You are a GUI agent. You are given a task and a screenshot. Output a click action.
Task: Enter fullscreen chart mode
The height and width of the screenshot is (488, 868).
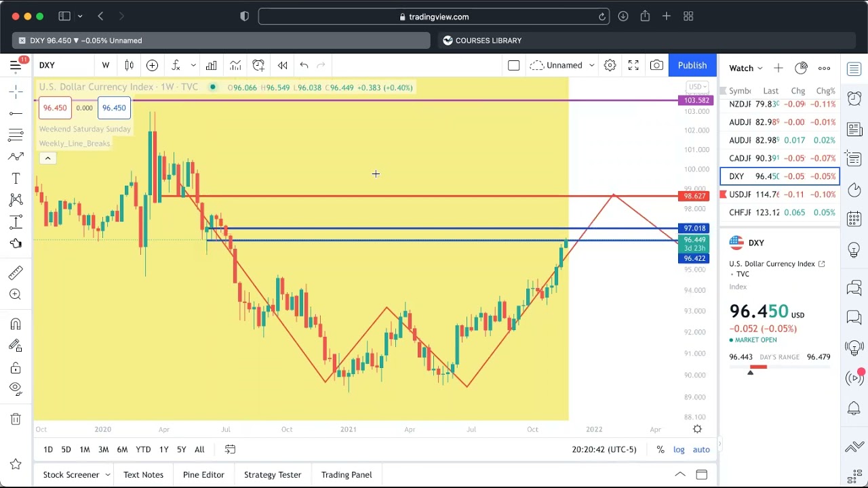point(633,65)
